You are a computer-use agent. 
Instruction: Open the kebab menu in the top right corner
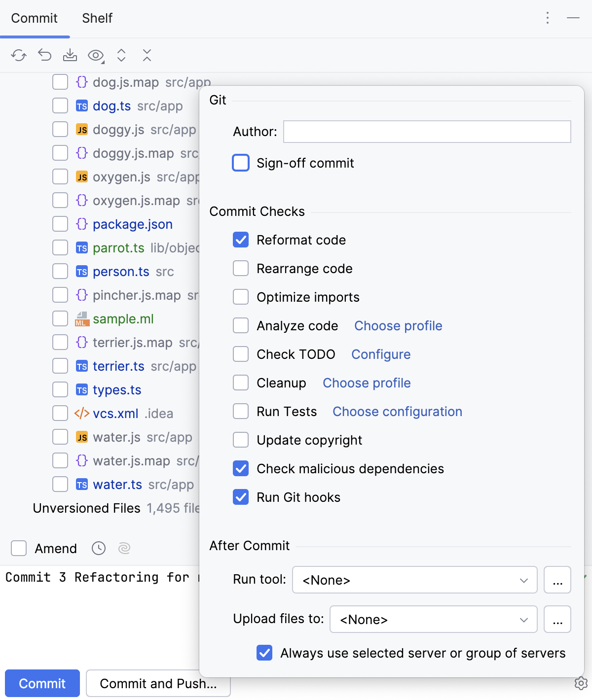tap(547, 18)
